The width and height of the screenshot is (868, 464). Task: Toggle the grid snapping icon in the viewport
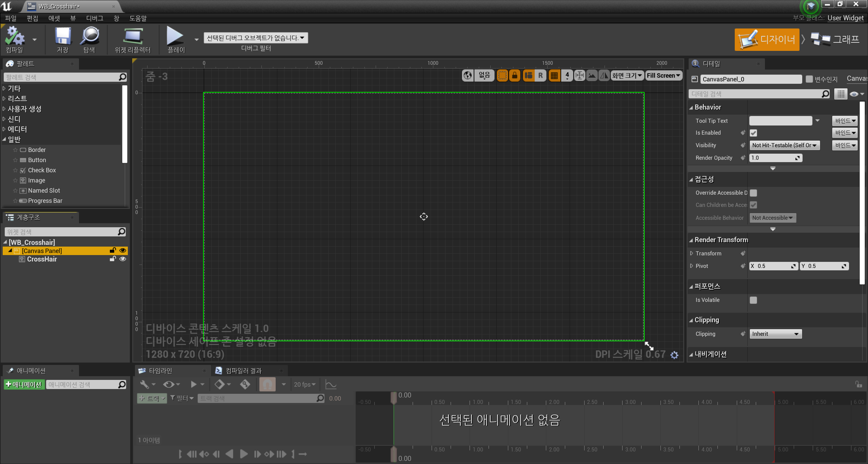click(x=554, y=75)
